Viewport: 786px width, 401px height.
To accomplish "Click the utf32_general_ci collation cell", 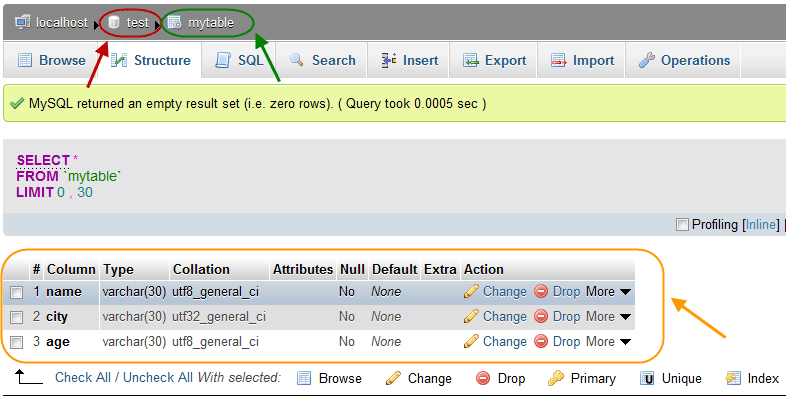I will [219, 317].
